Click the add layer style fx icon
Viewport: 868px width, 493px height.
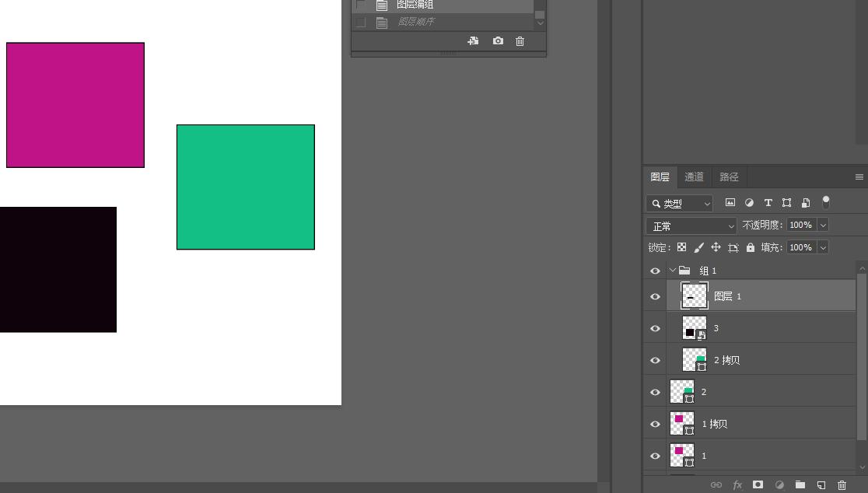[737, 485]
